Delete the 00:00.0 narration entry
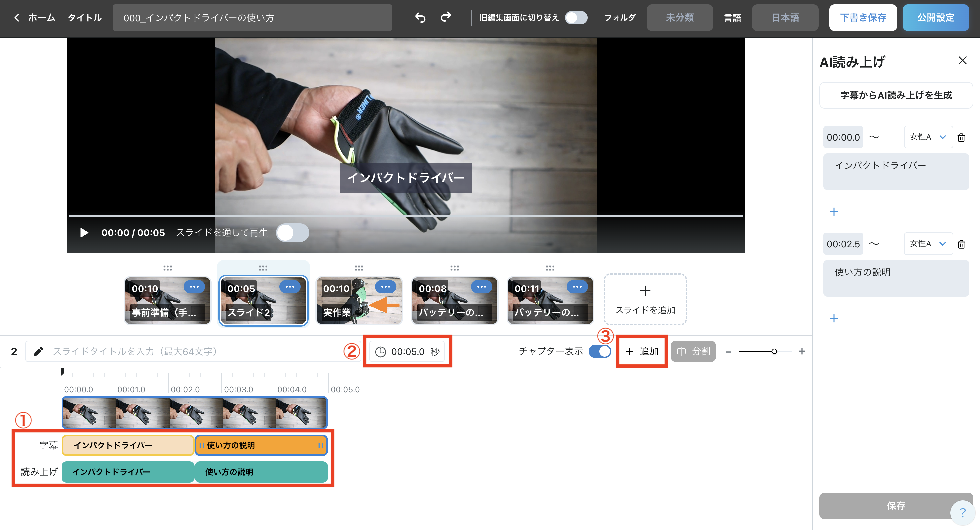980x530 pixels. pos(961,137)
